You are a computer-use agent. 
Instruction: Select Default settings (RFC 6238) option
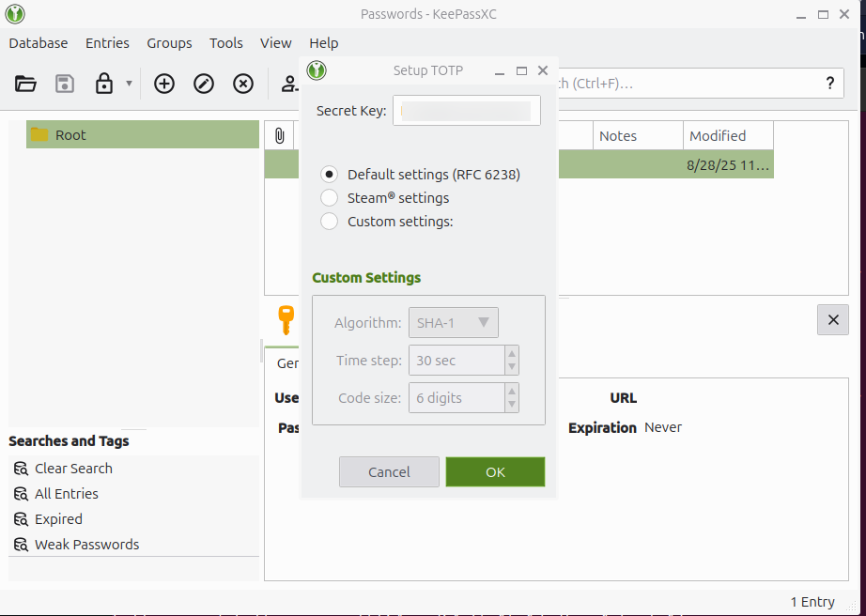(330, 175)
